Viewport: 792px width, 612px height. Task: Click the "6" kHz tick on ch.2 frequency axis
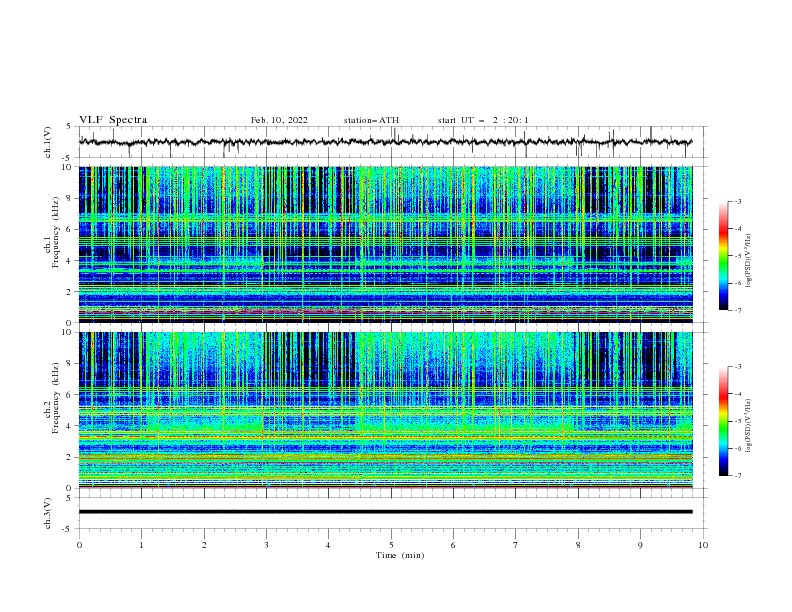[71, 395]
